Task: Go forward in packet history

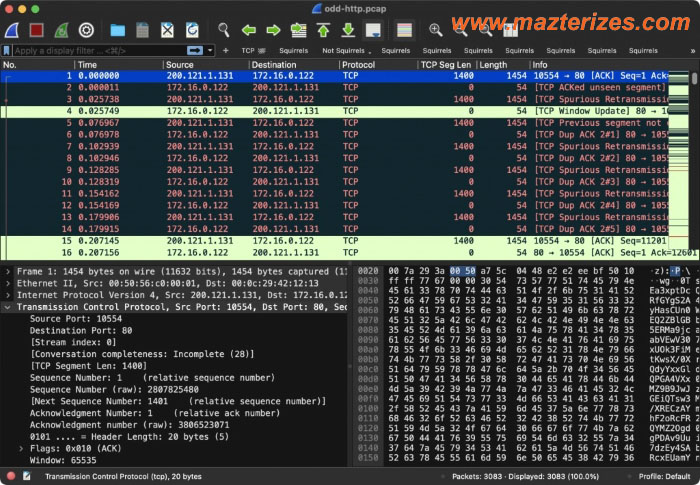Action: 273,30
